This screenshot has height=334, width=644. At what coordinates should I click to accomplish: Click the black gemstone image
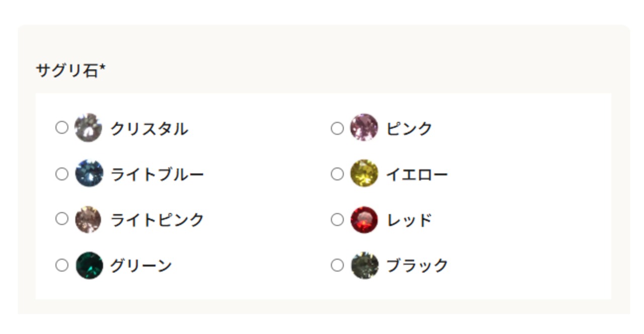pyautogui.click(x=364, y=265)
